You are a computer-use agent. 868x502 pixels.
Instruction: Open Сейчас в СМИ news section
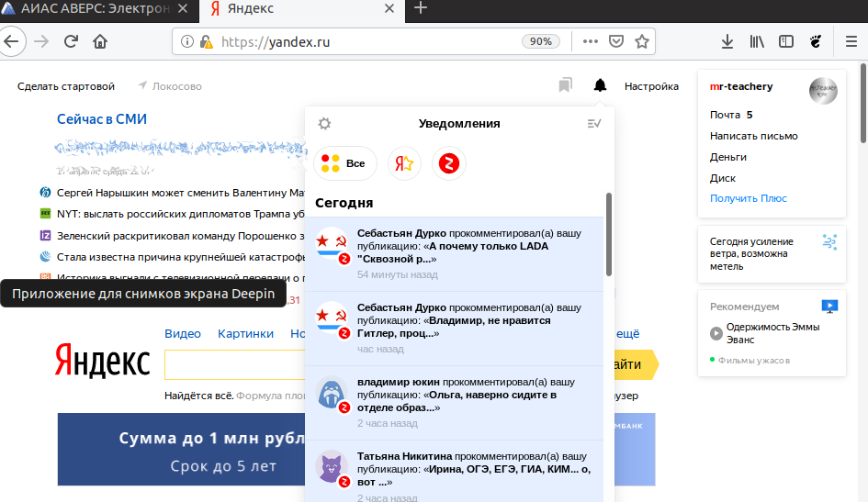(102, 119)
